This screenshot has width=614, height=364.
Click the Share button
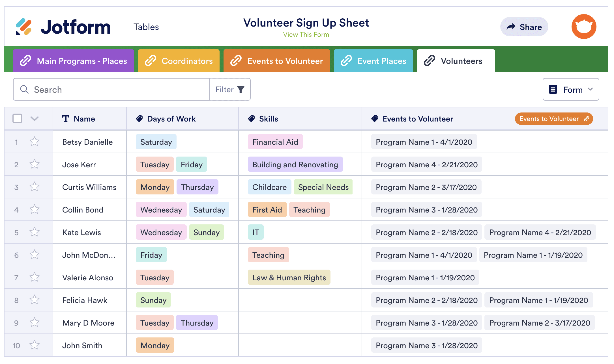click(x=524, y=27)
